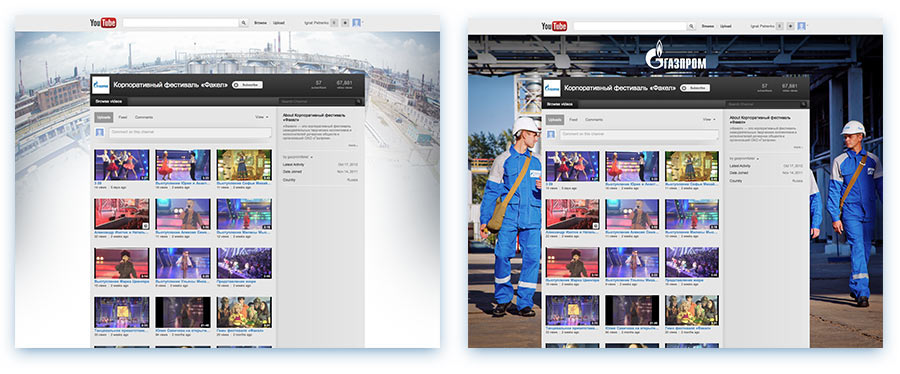The width and height of the screenshot is (900, 374).
Task: Click the channel search magnifier on the refinery-sky page
Action: (359, 102)
